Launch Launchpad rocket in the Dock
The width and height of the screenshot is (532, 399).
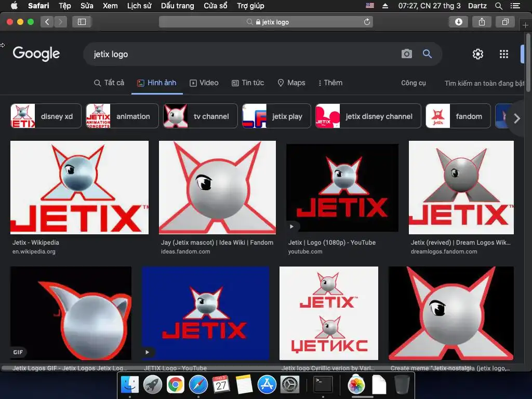(x=153, y=384)
